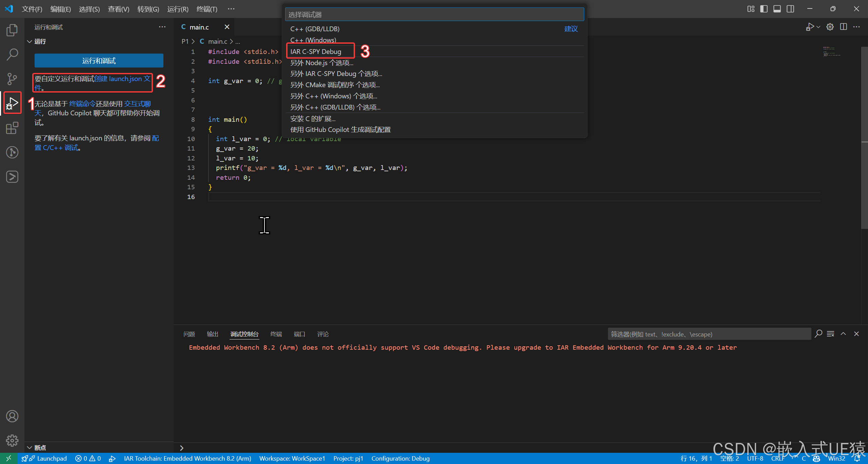The height and width of the screenshot is (464, 868).
Task: Click the 运行和调试 blue button
Action: (x=99, y=61)
